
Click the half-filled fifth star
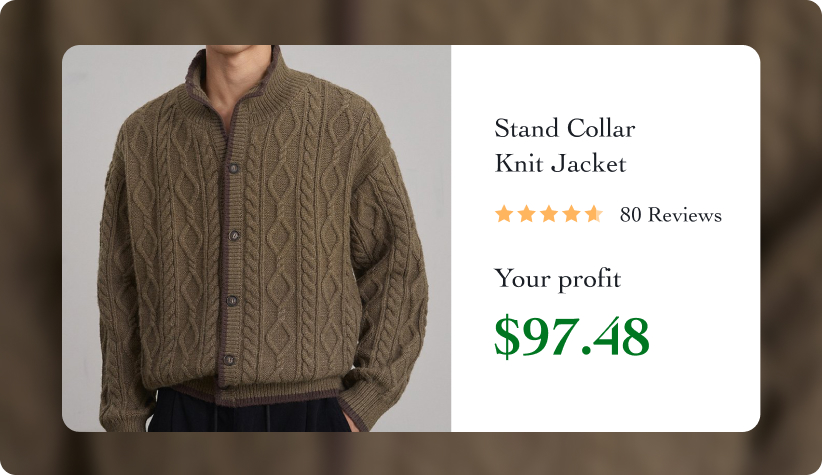point(594,214)
